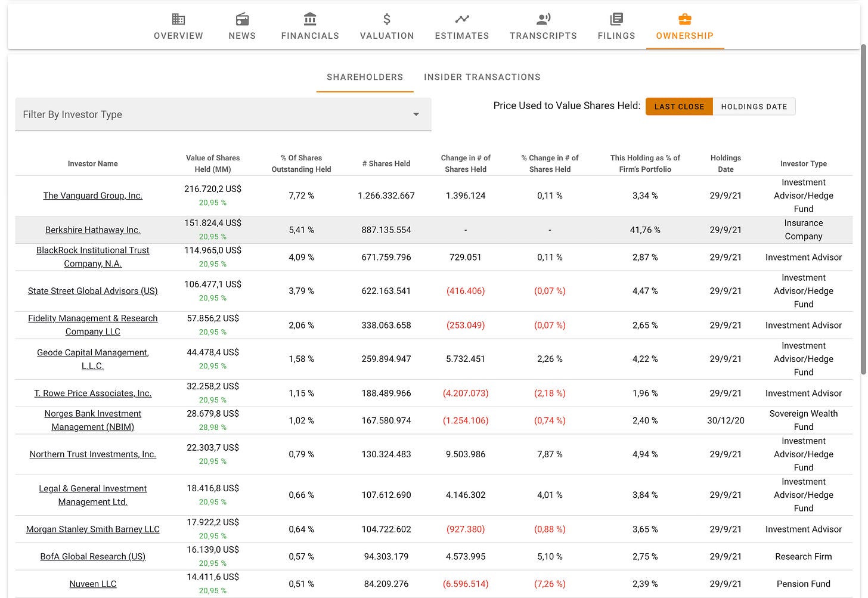
Task: Click the # Shares Held column header
Action: click(386, 163)
